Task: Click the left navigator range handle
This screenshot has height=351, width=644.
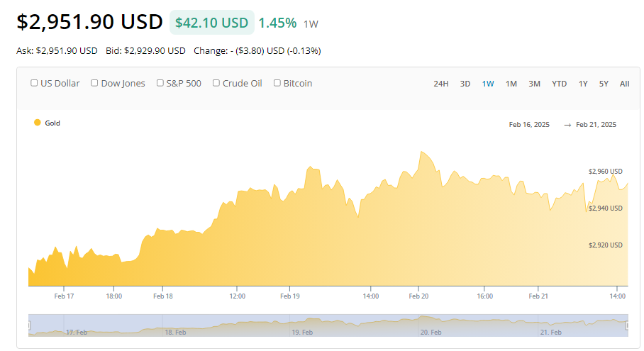Action: click(x=29, y=325)
